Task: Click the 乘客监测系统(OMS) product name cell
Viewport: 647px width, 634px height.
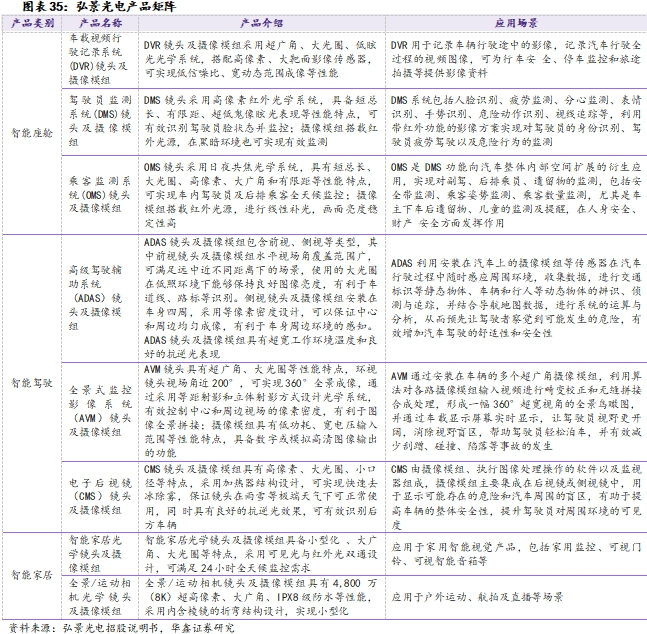Action: point(100,194)
